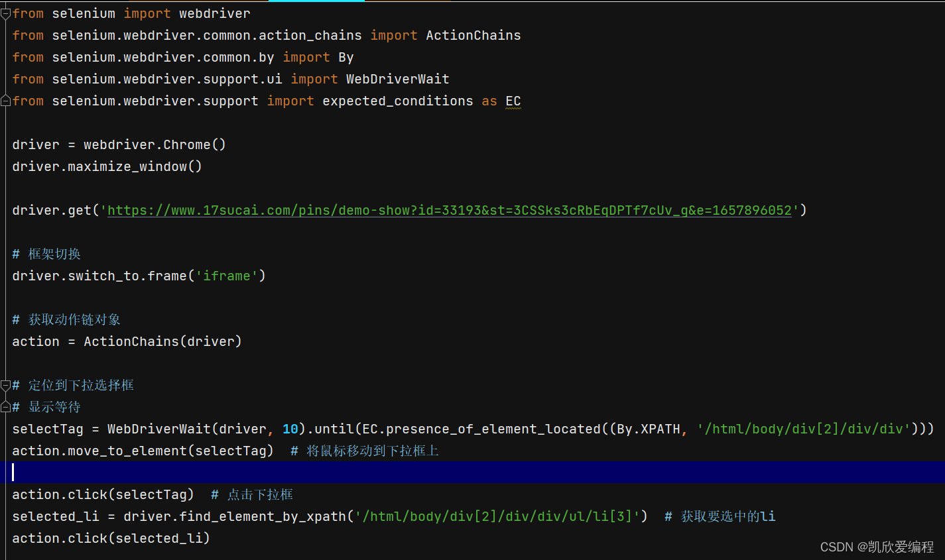The height and width of the screenshot is (560, 945).
Task: Click the timeout number '10' in WebDriverWait
Action: point(290,429)
